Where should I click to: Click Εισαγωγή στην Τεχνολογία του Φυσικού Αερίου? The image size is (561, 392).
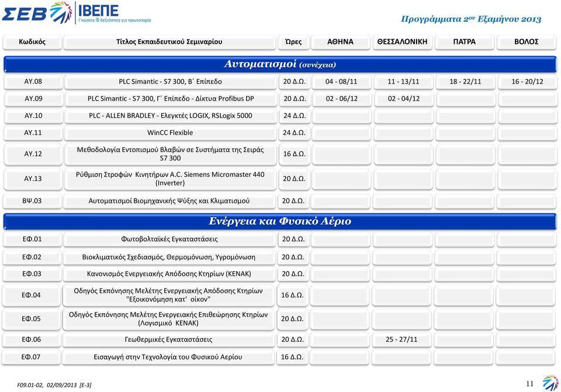pyautogui.click(x=168, y=357)
